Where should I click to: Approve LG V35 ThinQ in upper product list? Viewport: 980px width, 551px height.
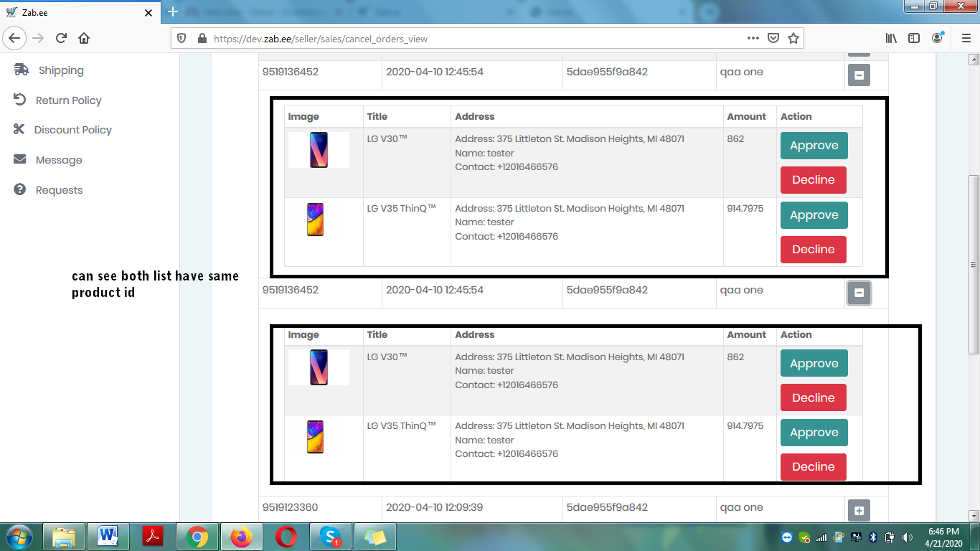coord(814,215)
